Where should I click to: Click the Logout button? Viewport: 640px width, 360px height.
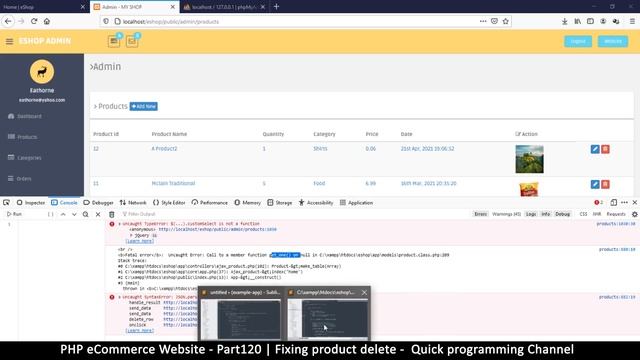point(578,41)
